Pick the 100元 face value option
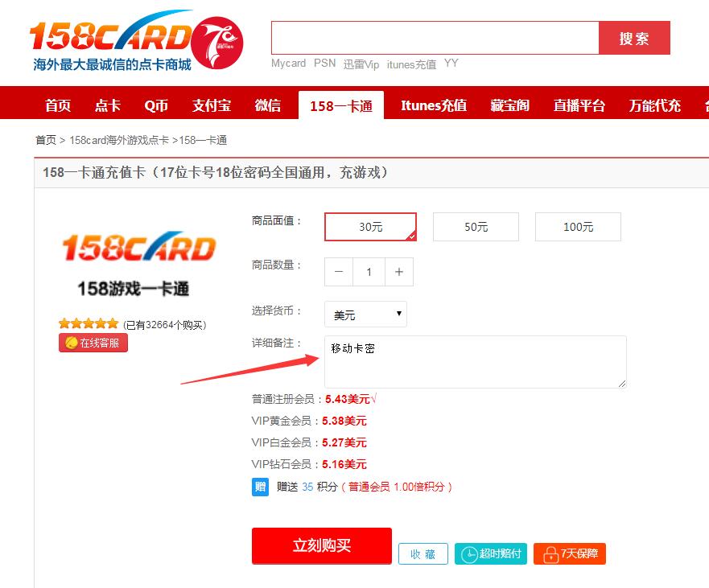The width and height of the screenshot is (709, 588). pos(578,227)
